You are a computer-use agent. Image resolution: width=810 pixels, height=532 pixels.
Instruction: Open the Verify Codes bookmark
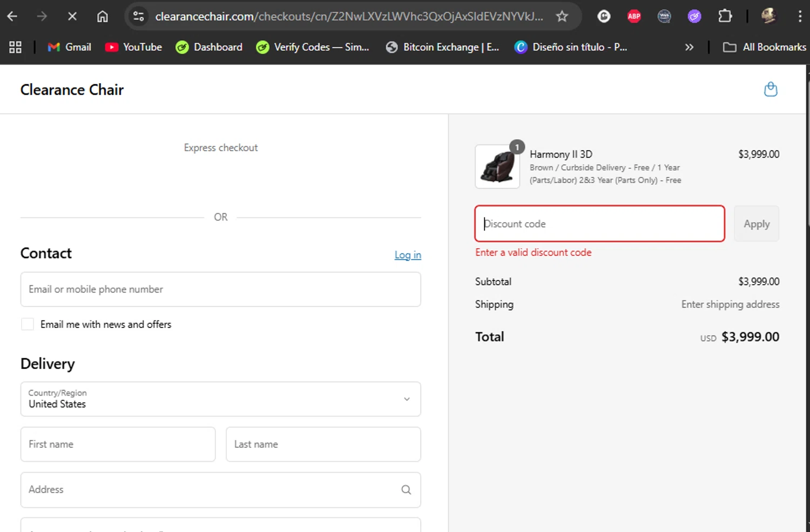(313, 47)
